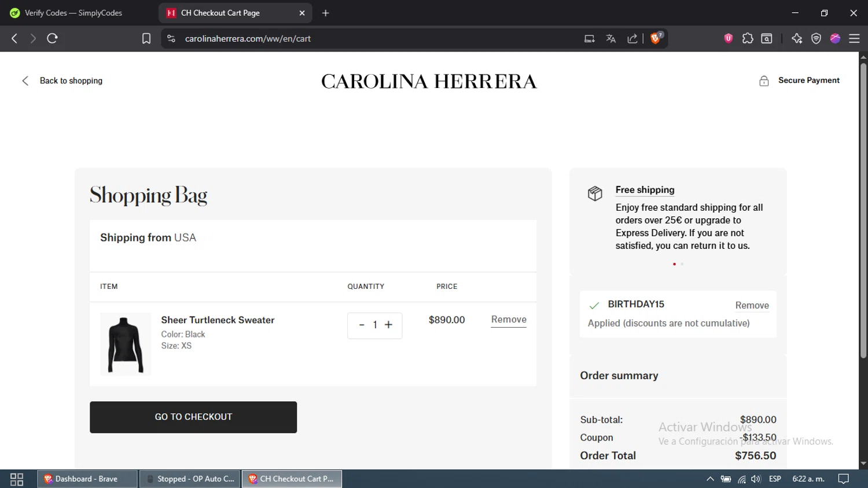This screenshot has width=868, height=488.
Task: Open site information icon in address bar
Action: 171,39
